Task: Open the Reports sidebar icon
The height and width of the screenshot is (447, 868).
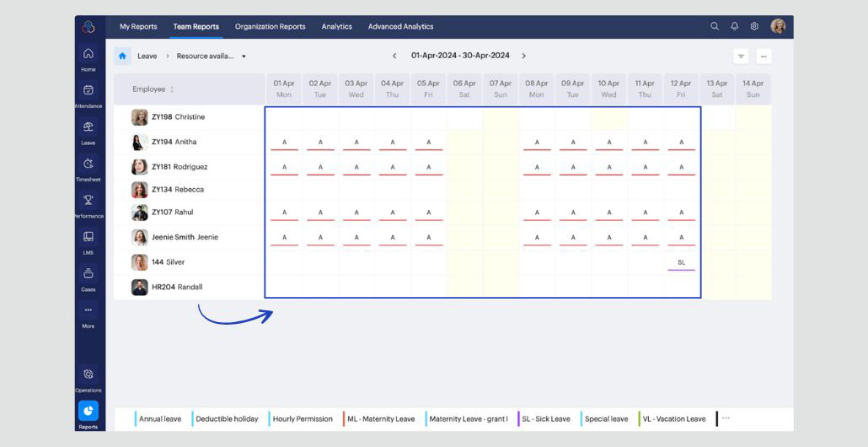Action: pos(88,411)
